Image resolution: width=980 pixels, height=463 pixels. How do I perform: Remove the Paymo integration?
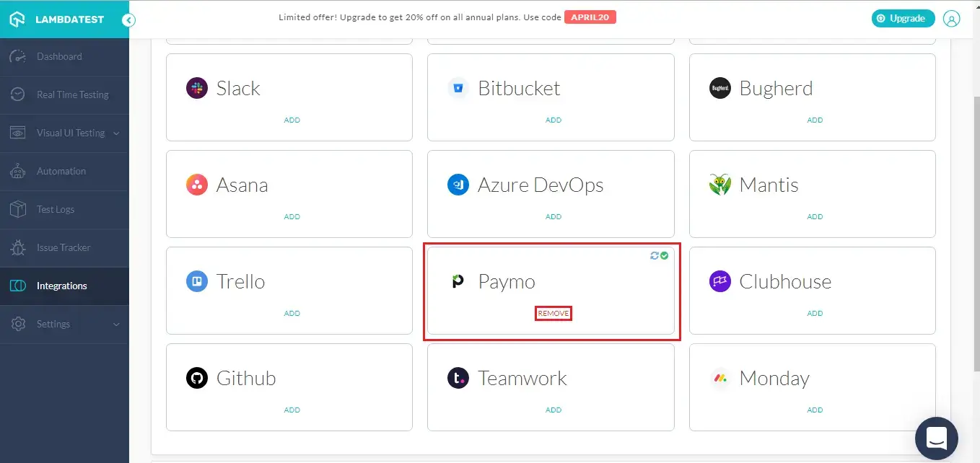click(553, 313)
